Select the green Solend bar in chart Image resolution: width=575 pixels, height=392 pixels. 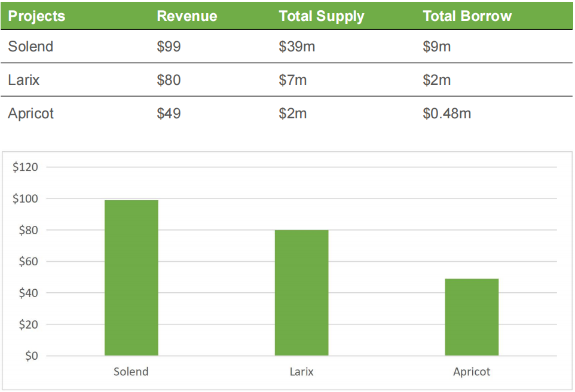point(131,278)
